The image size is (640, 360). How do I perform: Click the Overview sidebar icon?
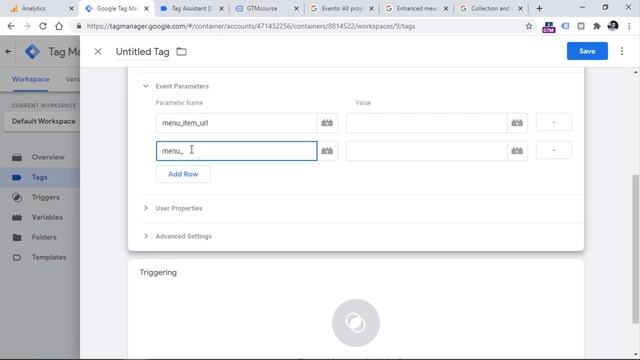tap(17, 157)
